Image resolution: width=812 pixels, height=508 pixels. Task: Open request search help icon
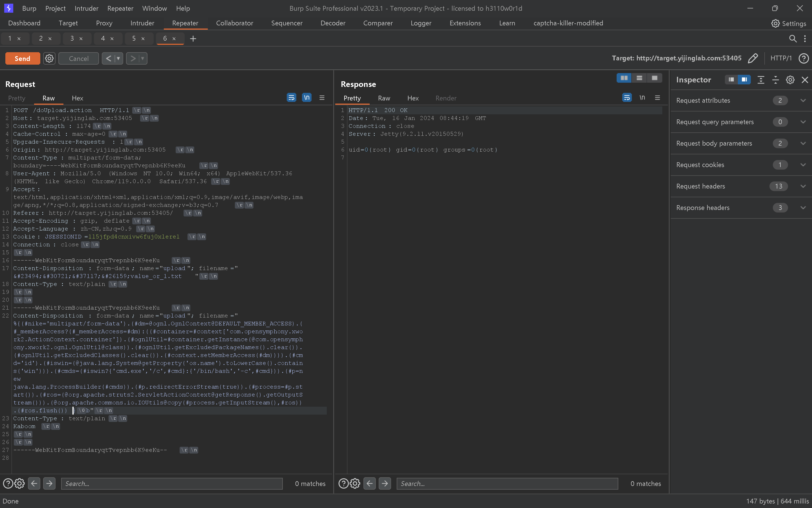pos(8,483)
